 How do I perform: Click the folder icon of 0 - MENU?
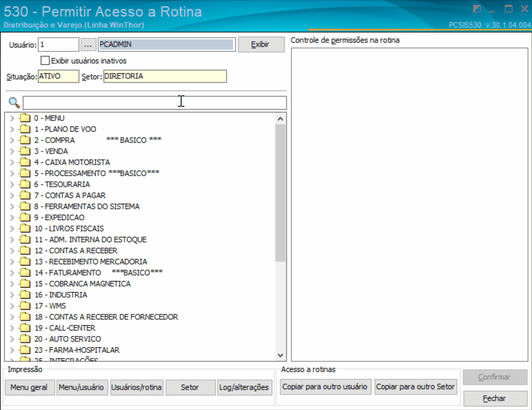[x=25, y=118]
